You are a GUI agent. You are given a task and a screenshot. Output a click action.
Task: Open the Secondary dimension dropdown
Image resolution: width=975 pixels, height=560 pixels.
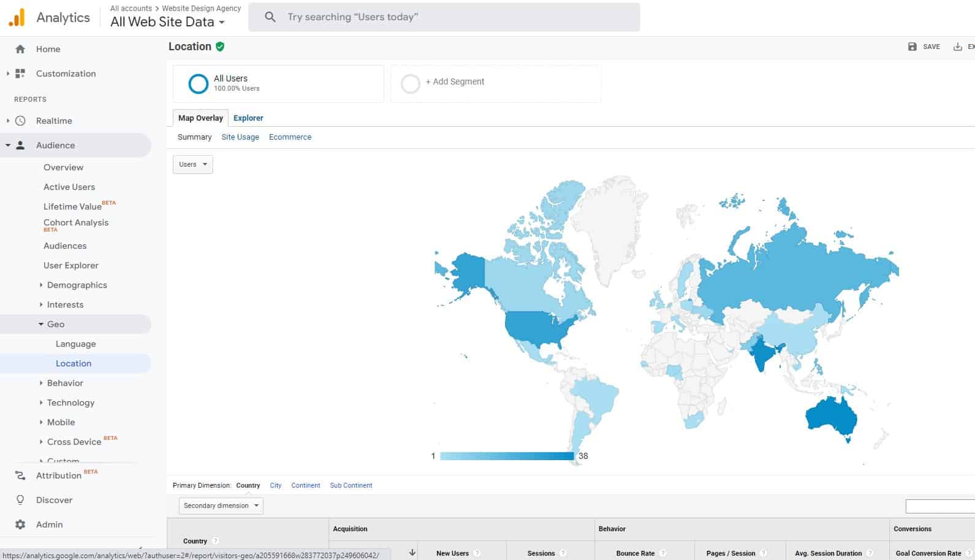coord(221,505)
